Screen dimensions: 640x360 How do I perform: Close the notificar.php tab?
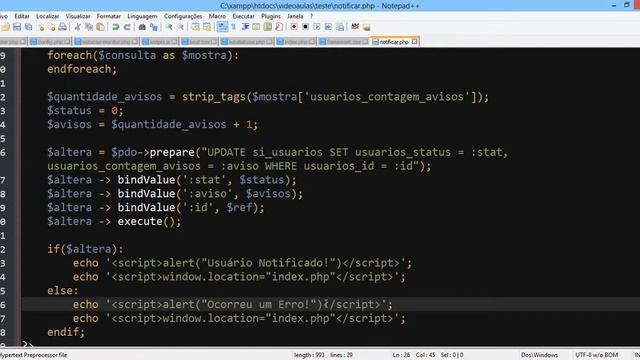pyautogui.click(x=414, y=42)
